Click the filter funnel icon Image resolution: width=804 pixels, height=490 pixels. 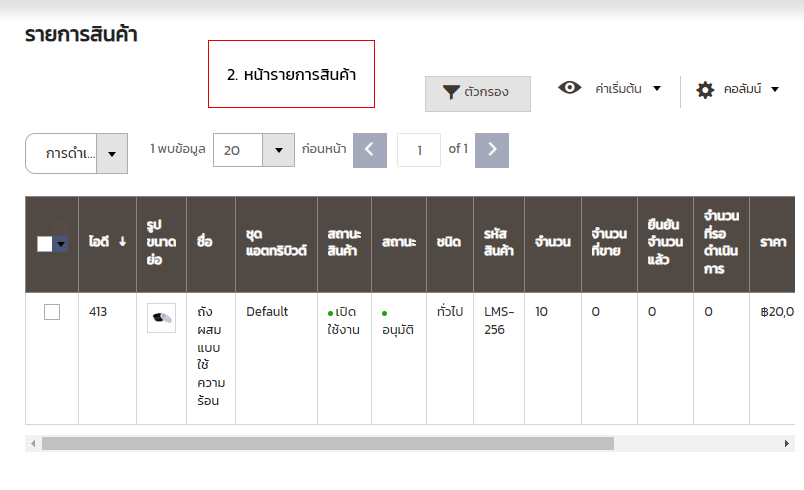click(x=451, y=92)
